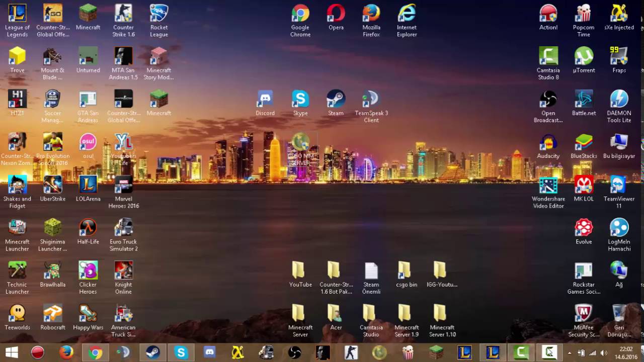The image size is (644, 362).
Task: Open UberStrike desktop icon
Action: 52,188
